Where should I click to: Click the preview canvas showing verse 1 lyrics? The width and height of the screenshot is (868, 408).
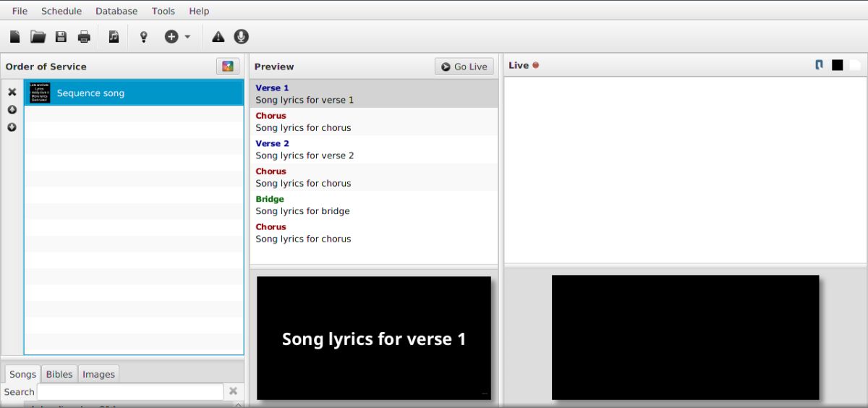[374, 338]
